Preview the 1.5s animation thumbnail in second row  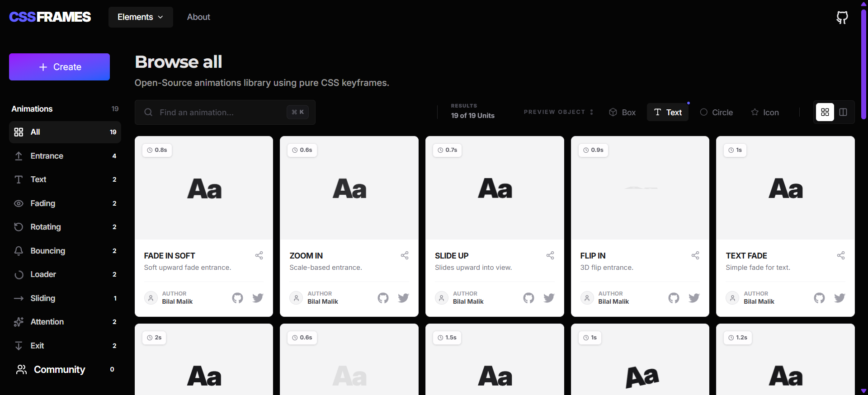point(495,359)
